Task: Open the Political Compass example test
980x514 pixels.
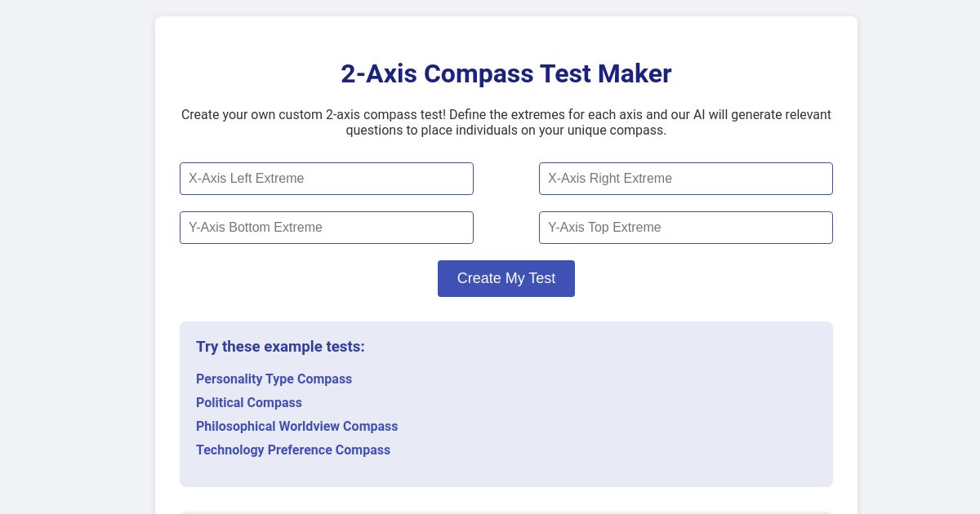Action: (248, 402)
